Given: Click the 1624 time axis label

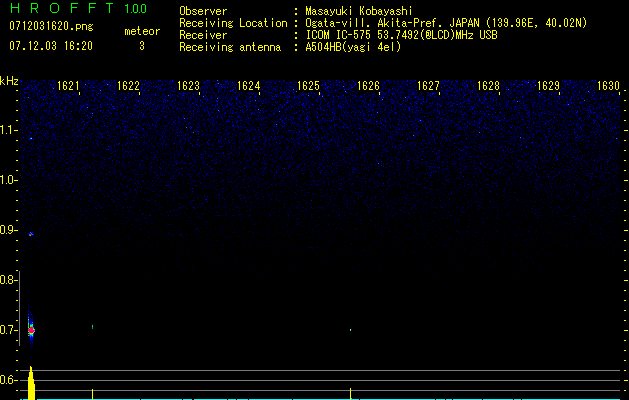Looking at the screenshot, I should click(248, 86).
